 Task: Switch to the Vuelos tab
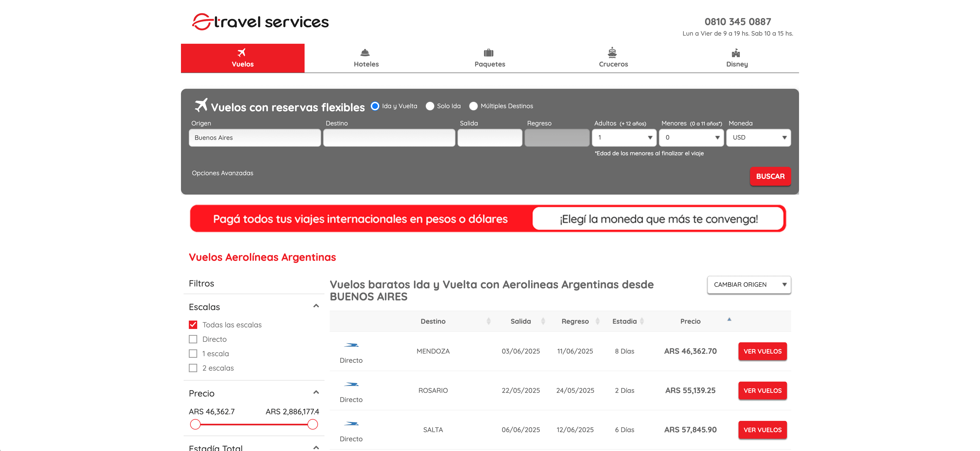(x=242, y=58)
